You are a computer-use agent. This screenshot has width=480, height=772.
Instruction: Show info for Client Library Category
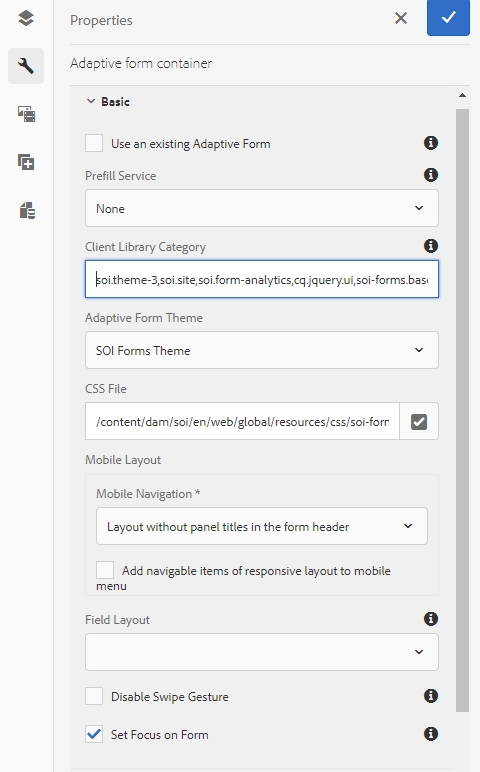point(431,246)
